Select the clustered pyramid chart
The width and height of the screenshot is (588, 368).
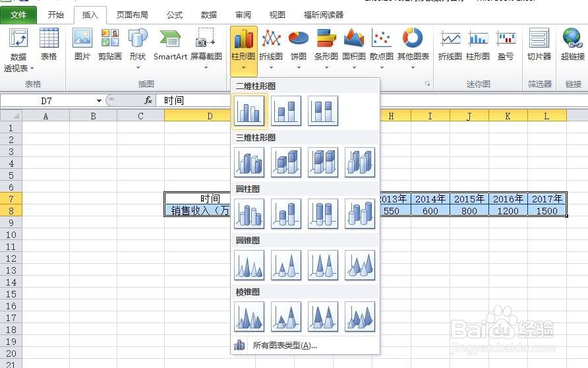249,317
